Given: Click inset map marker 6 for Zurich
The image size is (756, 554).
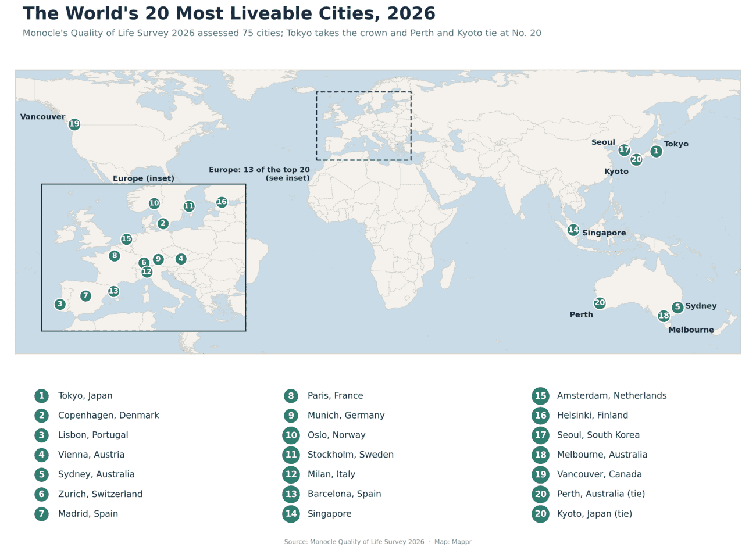Looking at the screenshot, I should (144, 263).
